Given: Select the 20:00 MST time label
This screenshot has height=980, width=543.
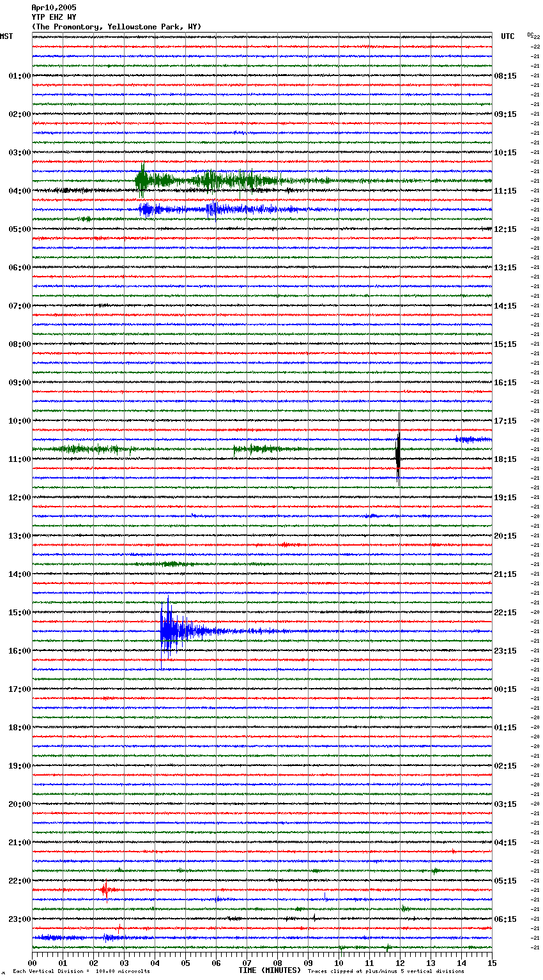Looking at the screenshot, I should 20,804.
